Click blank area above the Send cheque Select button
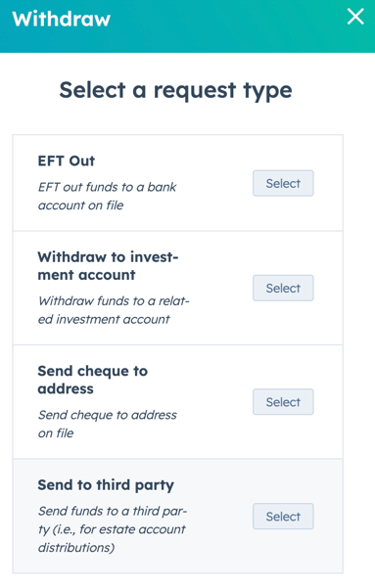This screenshot has width=375, height=588. [283, 368]
